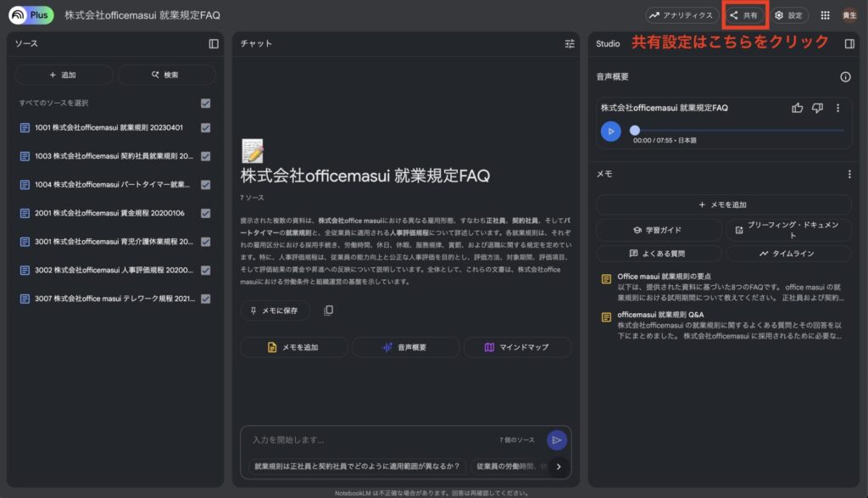868x498 pixels.
Task: Open note Office masui 就業規則の要点
Action: coord(722,287)
